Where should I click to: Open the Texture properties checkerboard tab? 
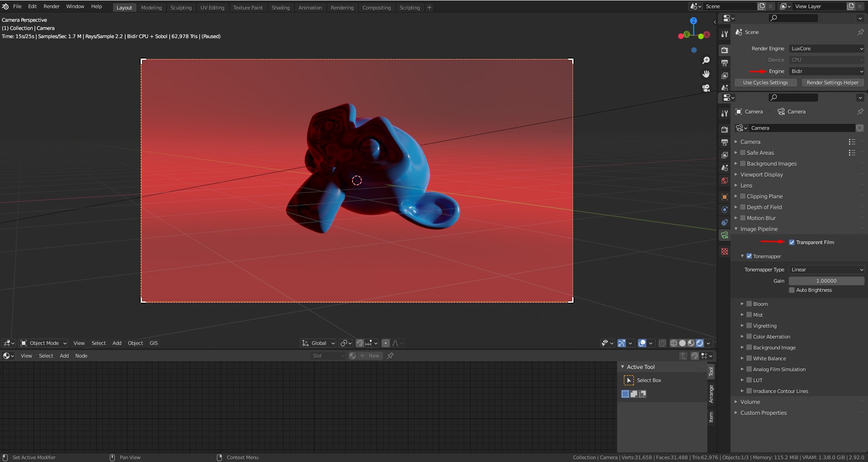pos(725,251)
